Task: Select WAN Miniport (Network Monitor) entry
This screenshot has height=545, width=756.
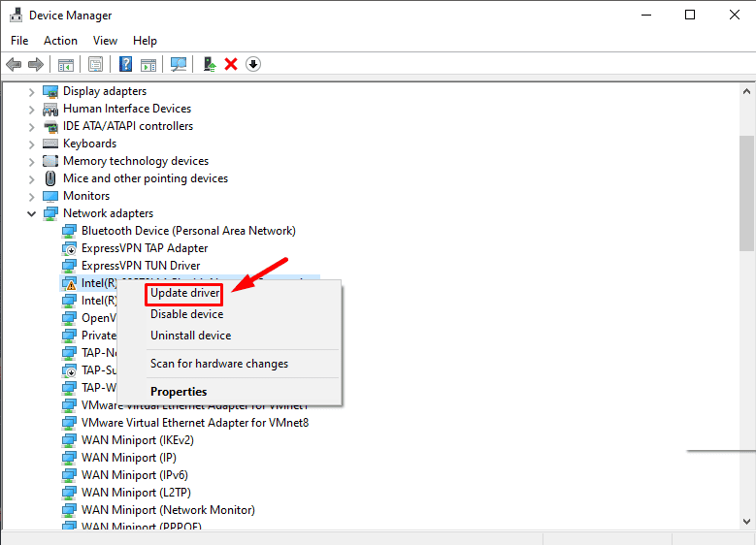Action: point(168,510)
